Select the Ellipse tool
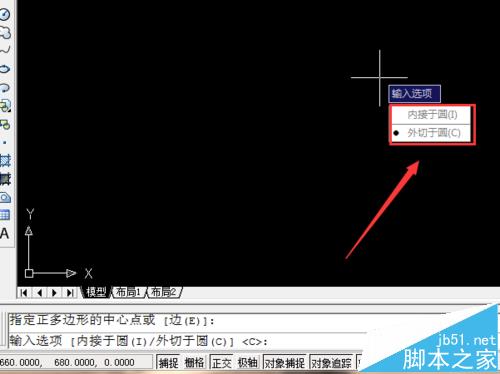Screen dimensions: 500x374 pyautogui.click(x=5, y=69)
